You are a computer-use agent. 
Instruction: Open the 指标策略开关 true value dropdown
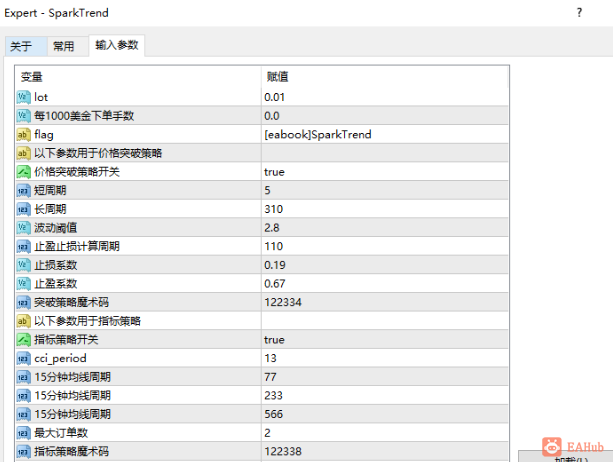click(385, 339)
